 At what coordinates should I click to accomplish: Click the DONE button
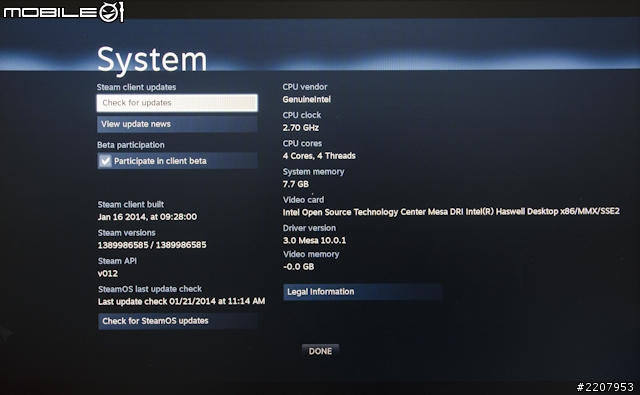pos(320,351)
